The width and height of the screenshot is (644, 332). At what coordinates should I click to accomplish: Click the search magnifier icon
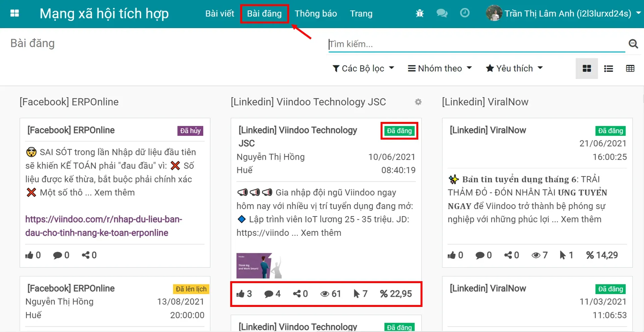(x=633, y=44)
